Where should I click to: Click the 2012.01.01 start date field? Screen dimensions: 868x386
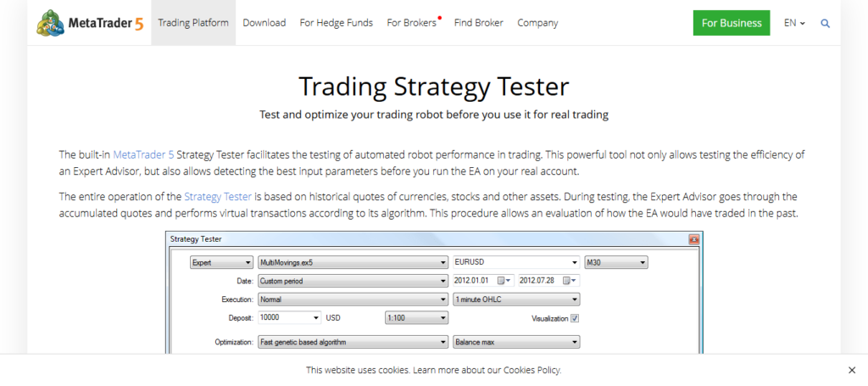pos(483,281)
